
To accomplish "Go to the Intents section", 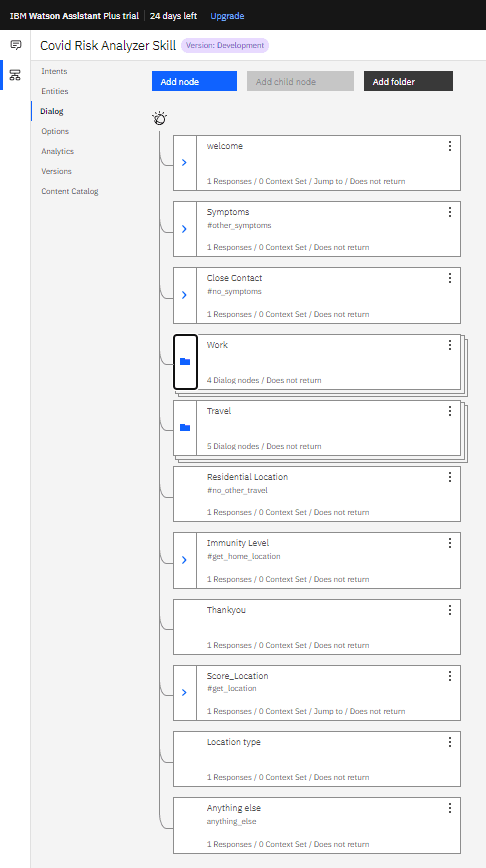I will [54, 71].
